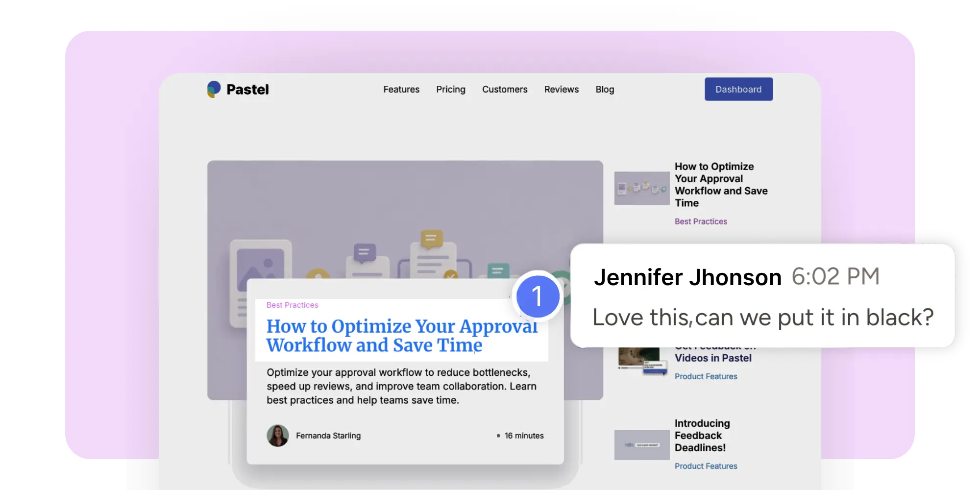Click the 6:02 PM comment timestamp
Screen dimensions: 980x490
coord(835,276)
